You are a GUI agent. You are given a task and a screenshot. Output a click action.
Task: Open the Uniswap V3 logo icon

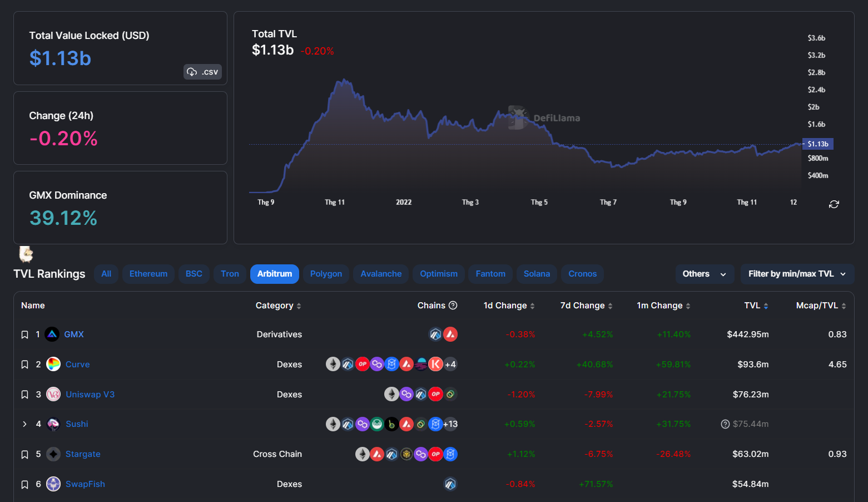pos(53,395)
